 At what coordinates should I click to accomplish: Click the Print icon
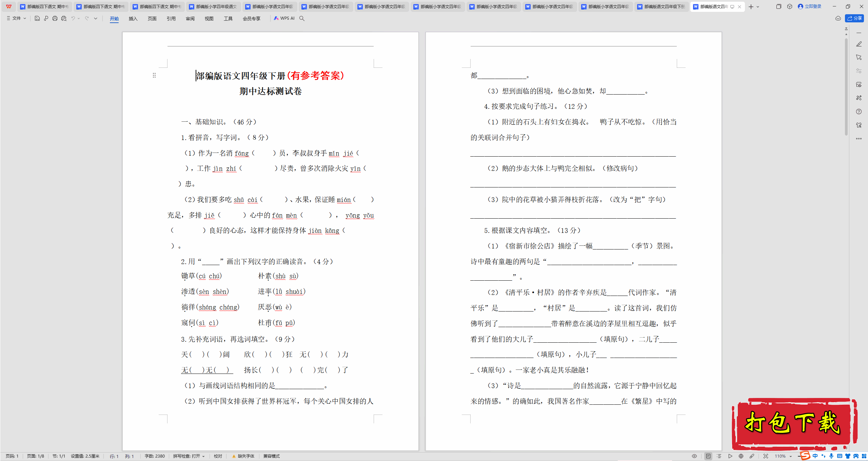coord(55,18)
